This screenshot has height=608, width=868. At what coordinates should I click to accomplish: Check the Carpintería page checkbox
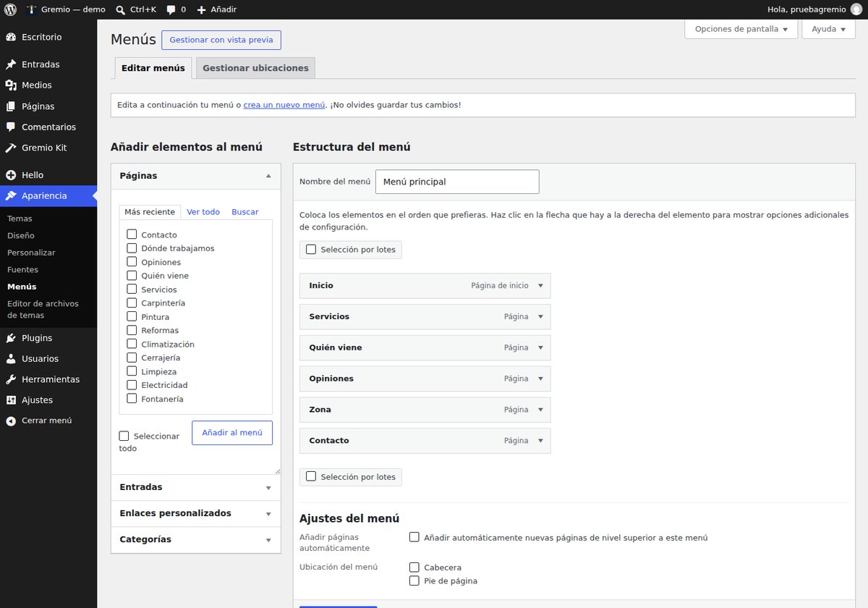pyautogui.click(x=132, y=303)
